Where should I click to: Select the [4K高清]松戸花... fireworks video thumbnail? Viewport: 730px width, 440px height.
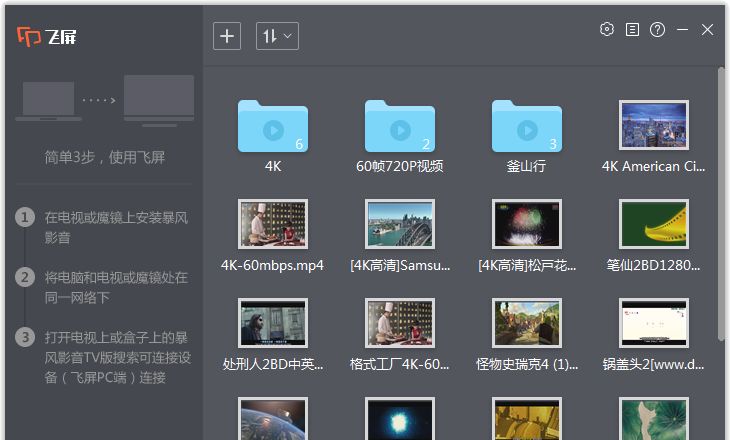[x=527, y=224]
